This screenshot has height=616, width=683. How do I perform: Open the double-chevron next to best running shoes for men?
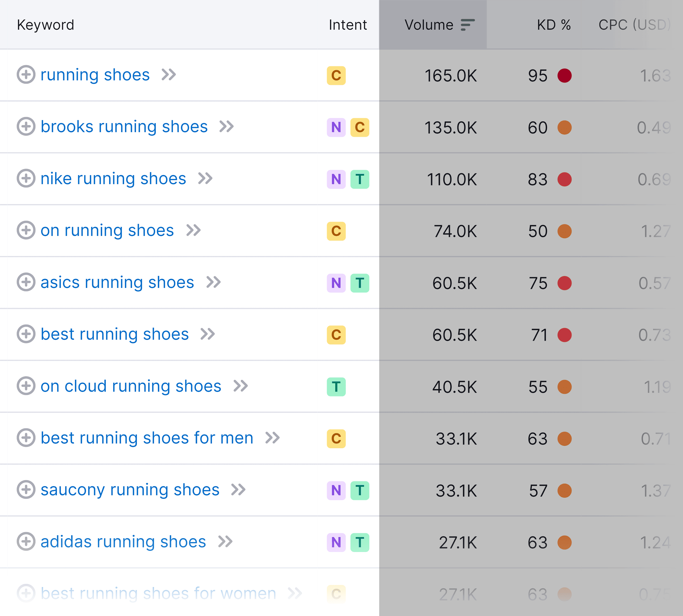click(x=273, y=438)
